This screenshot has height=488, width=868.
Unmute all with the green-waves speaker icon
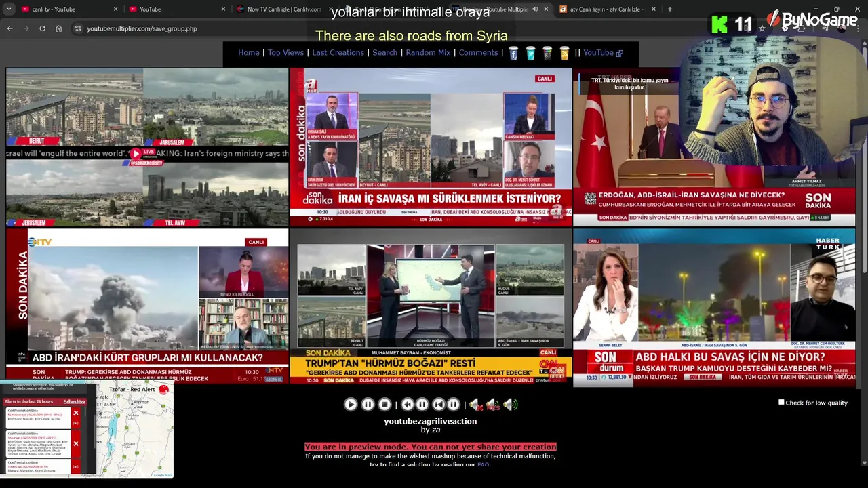point(510,405)
